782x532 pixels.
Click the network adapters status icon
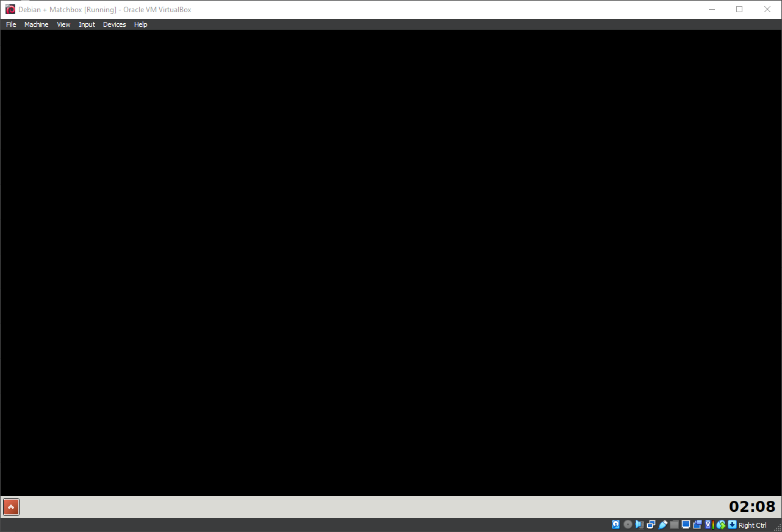(x=651, y=525)
